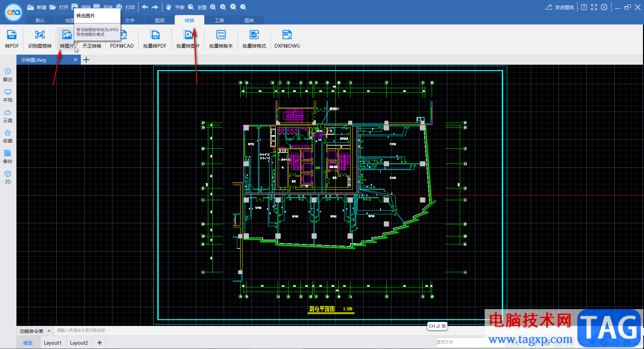Click the zoom out magnifier icon
Viewport: 644px width, 349px height.
pyautogui.click(x=243, y=7)
